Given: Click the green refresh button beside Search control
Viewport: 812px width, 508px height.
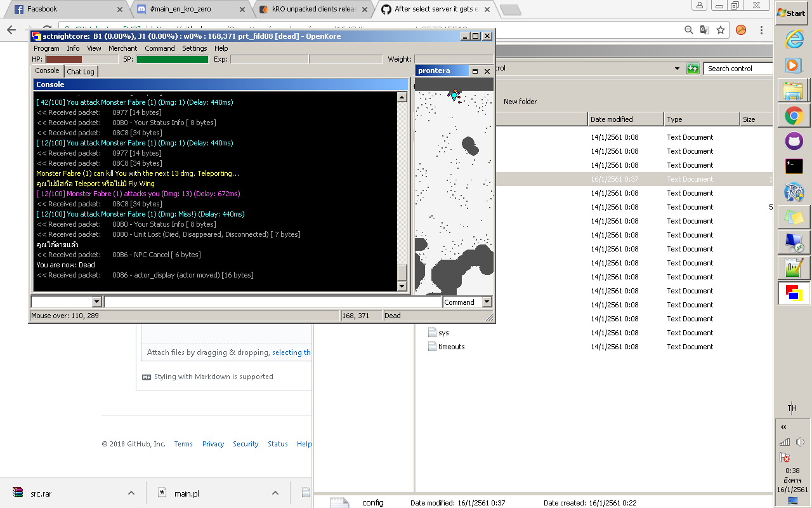Looking at the screenshot, I should tap(693, 69).
